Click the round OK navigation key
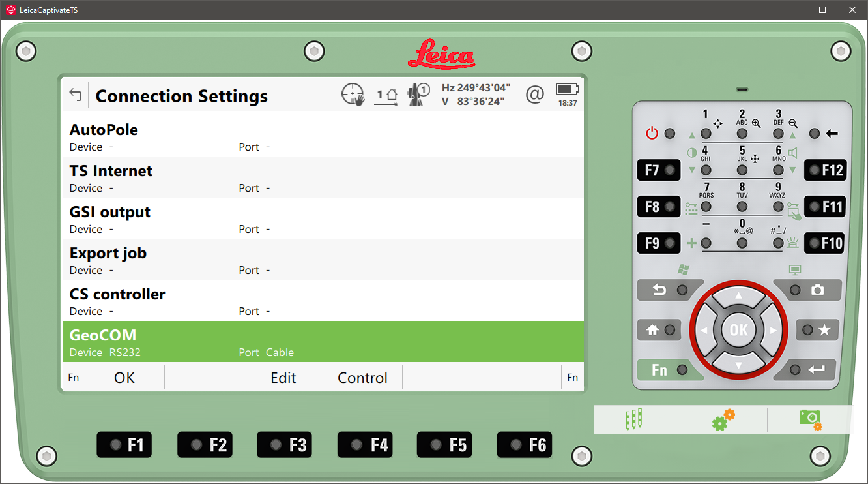This screenshot has width=868, height=484. tap(738, 330)
